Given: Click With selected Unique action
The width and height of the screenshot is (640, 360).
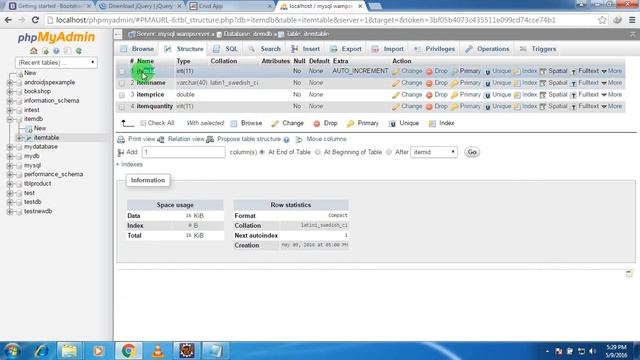Looking at the screenshot, I should click(404, 123).
